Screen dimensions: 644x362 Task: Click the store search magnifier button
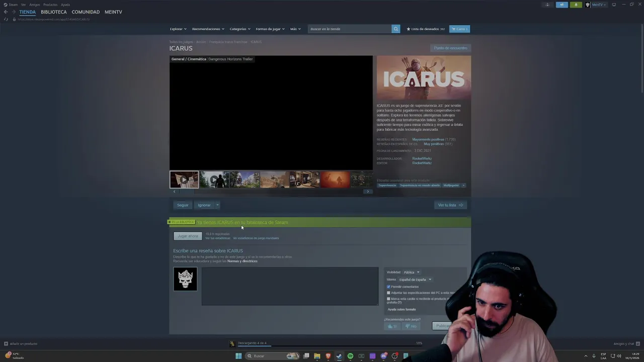coord(395,29)
